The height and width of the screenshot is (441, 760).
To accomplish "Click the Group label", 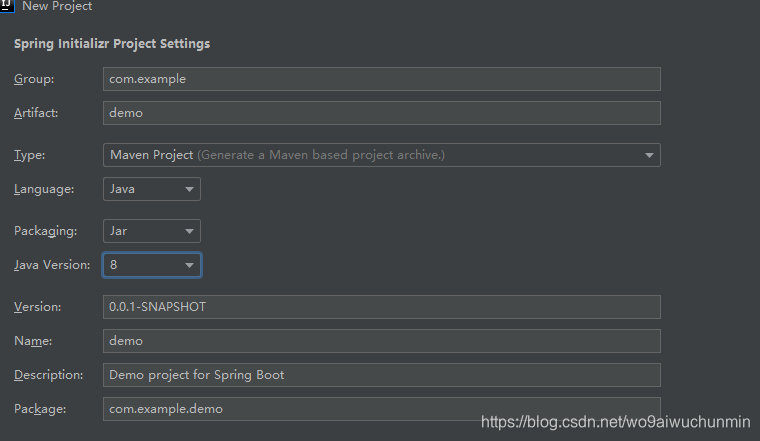I will [x=34, y=79].
